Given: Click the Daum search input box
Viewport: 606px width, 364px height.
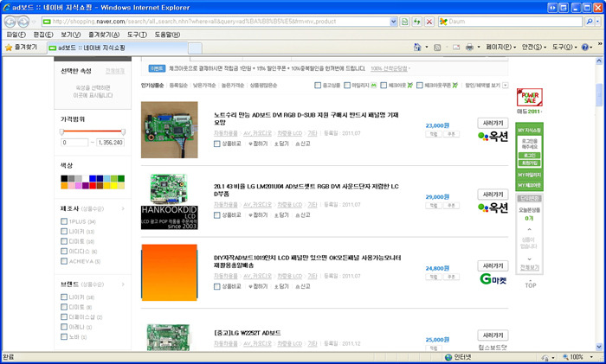Looking at the screenshot, I should point(510,22).
